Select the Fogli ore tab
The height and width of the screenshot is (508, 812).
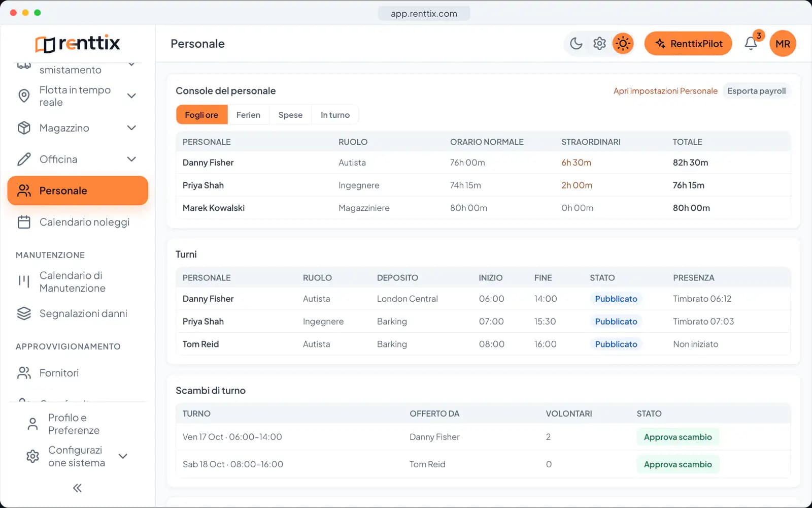(201, 115)
